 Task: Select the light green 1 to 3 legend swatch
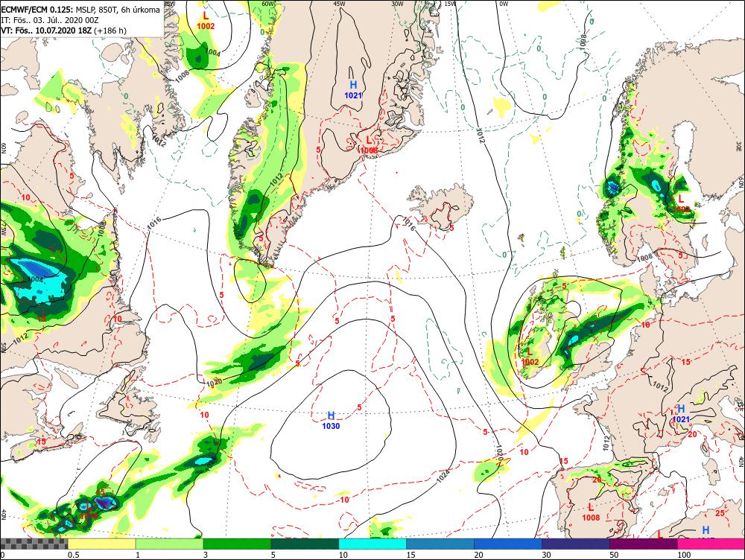[x=170, y=544]
